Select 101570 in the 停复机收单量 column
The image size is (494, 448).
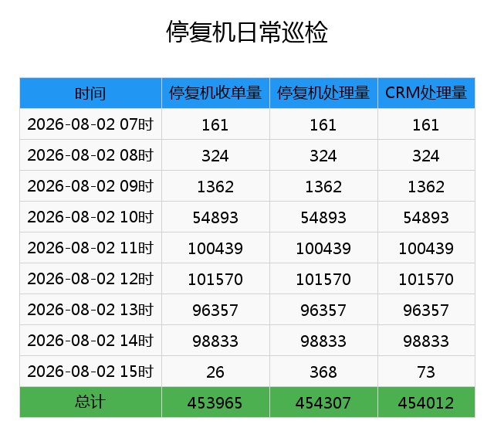pyautogui.click(x=215, y=279)
